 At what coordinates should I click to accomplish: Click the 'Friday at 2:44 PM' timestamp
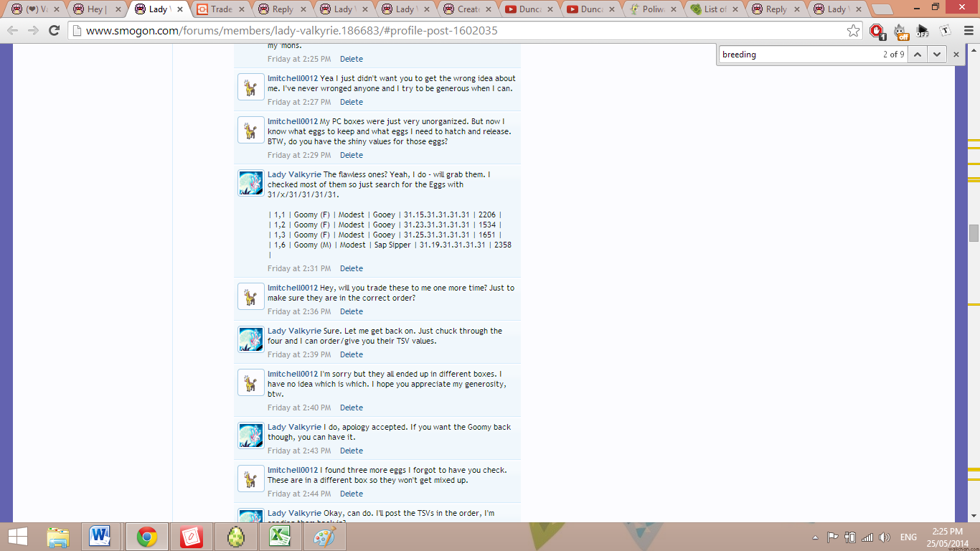point(299,494)
